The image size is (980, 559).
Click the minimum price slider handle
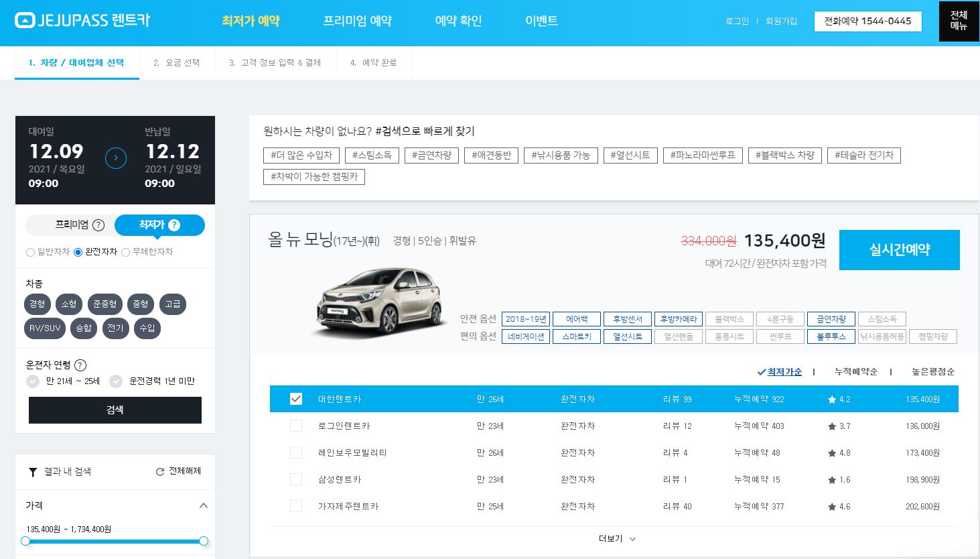coord(25,541)
